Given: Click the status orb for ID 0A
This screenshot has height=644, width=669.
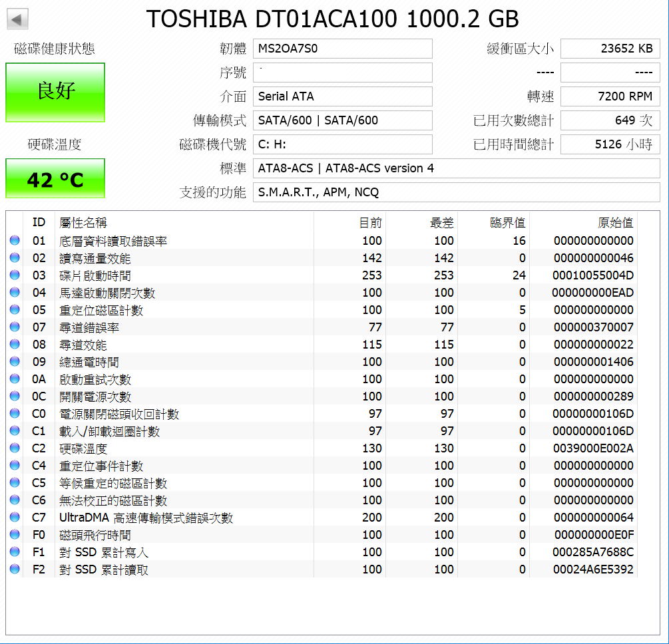Looking at the screenshot, I should 15,379.
